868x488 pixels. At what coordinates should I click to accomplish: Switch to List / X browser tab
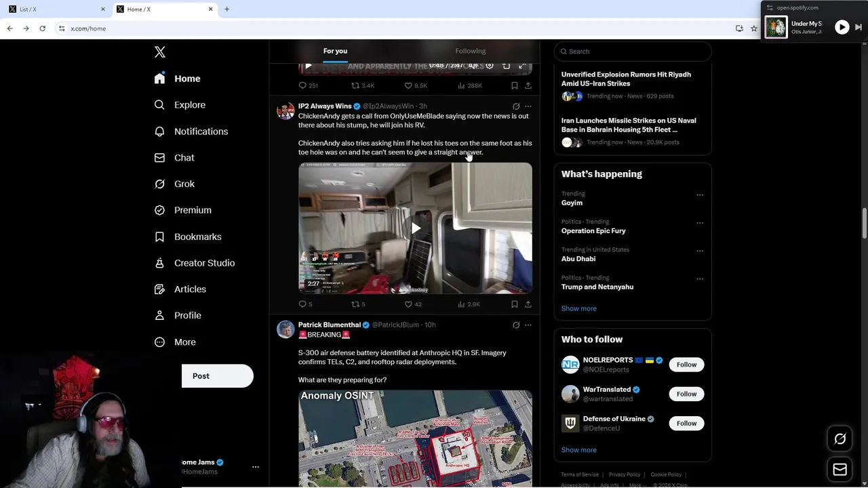click(x=56, y=9)
